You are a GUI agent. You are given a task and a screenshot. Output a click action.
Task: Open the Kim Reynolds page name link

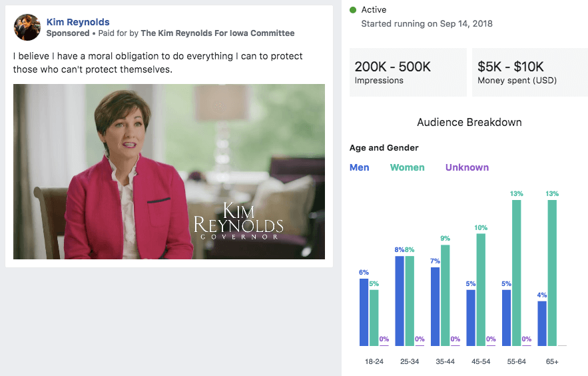(78, 22)
